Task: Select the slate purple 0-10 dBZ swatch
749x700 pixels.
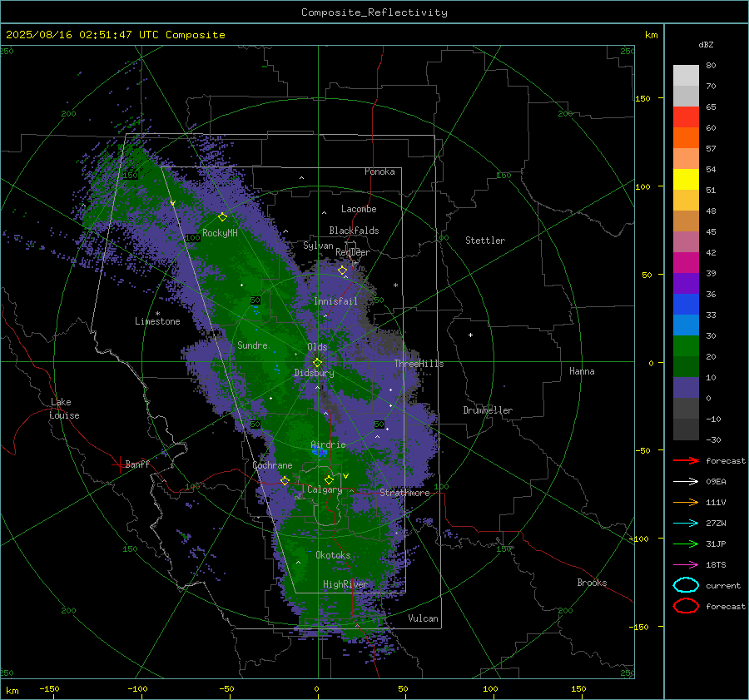Action: (x=686, y=388)
